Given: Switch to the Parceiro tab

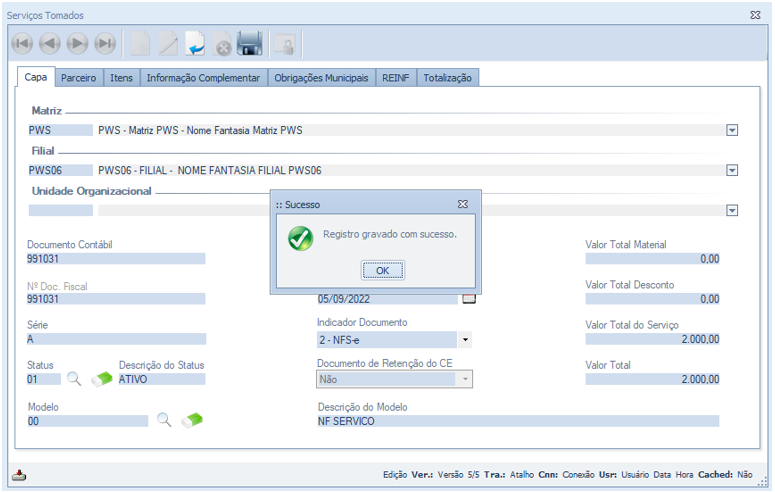Looking at the screenshot, I should [78, 77].
